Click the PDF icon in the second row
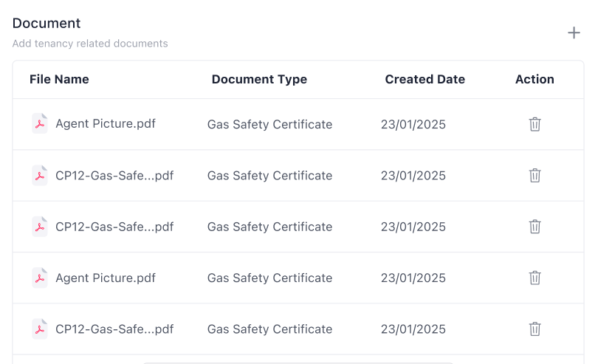The height and width of the screenshot is (364, 595). point(40,176)
